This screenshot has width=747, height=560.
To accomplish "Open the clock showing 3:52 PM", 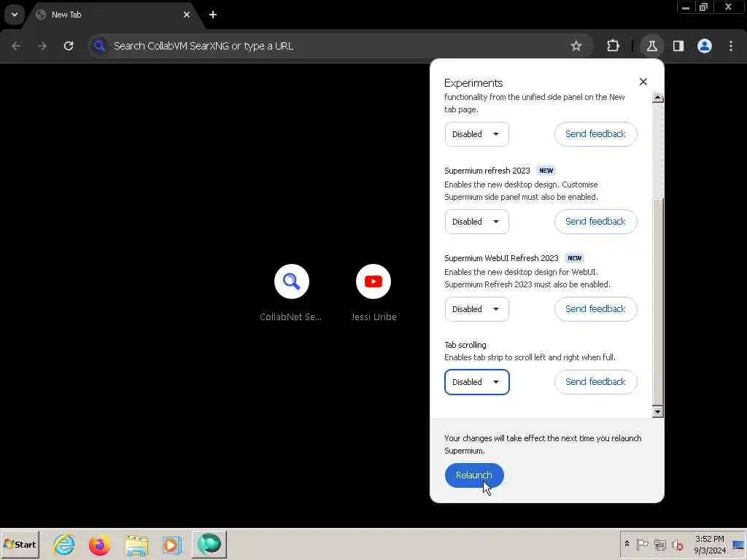I will click(709, 544).
